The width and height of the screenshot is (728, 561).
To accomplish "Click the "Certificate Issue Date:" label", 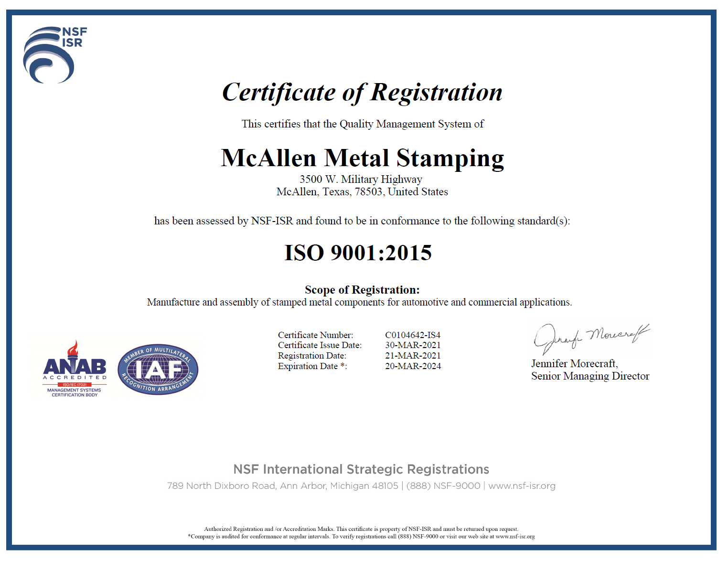I will click(x=320, y=345).
